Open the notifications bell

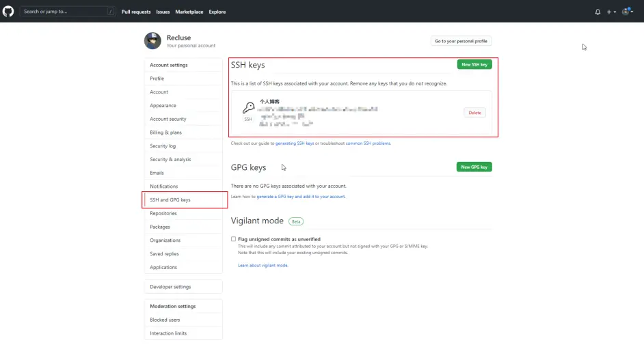point(598,12)
